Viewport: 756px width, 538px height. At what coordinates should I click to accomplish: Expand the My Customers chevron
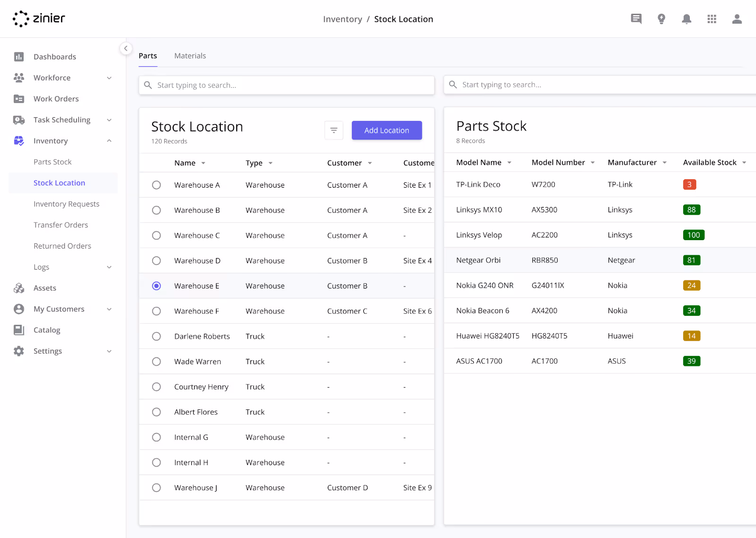point(109,309)
